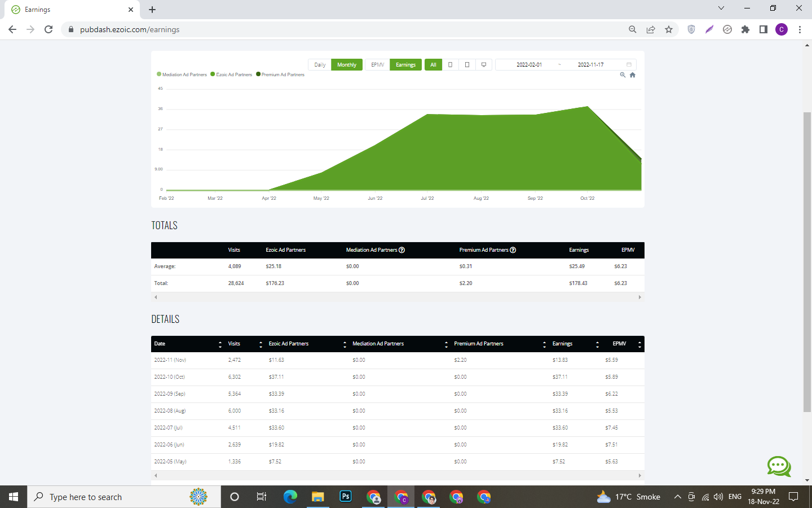Toggle Ezoic Ad Partners legend series
Screen dimensions: 812x508
tap(232, 75)
